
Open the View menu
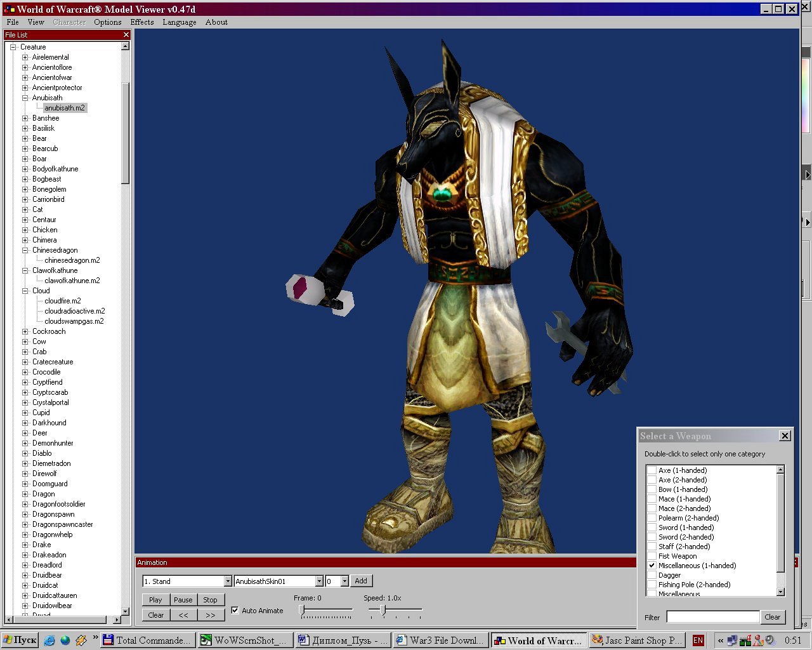click(x=36, y=22)
